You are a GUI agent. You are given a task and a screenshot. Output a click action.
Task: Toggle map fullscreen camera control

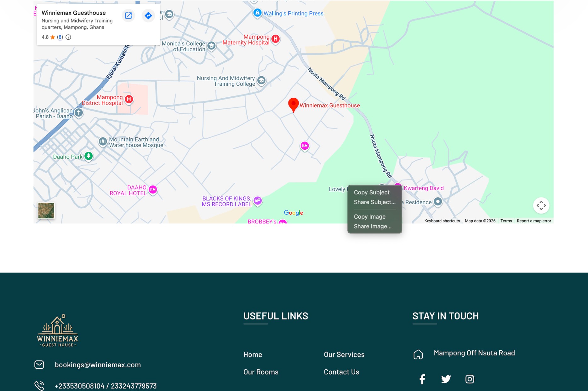click(x=541, y=205)
